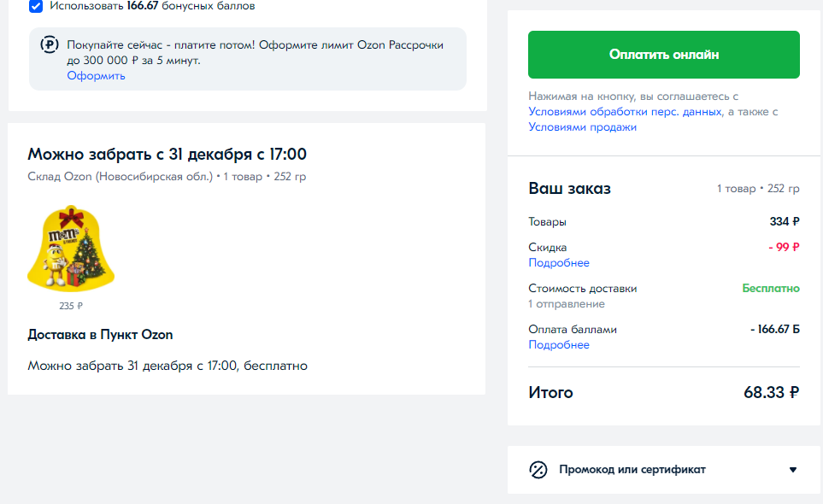Click the pickup line ending с 17:00, бесплатно
Viewport: 823px width, 504px height.
click(168, 366)
